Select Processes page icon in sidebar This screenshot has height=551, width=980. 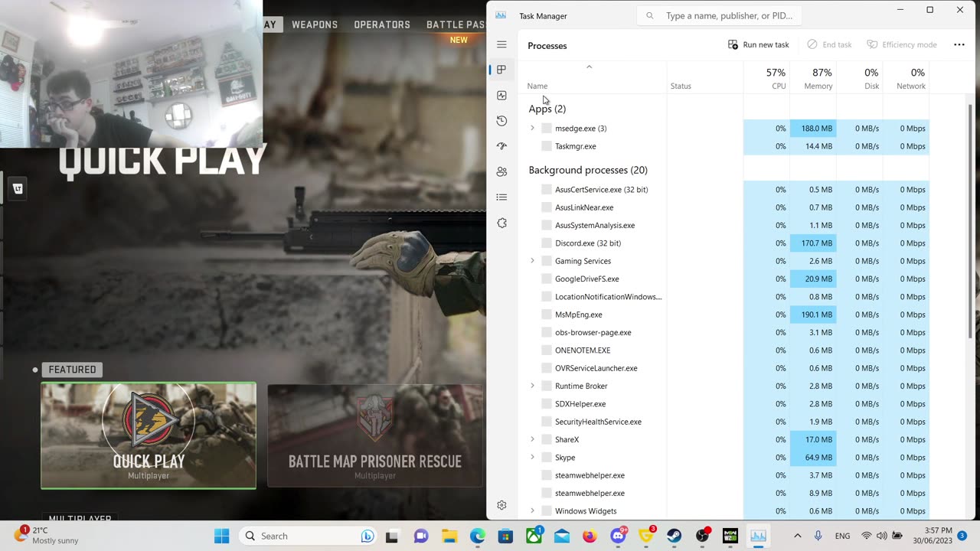(501, 70)
